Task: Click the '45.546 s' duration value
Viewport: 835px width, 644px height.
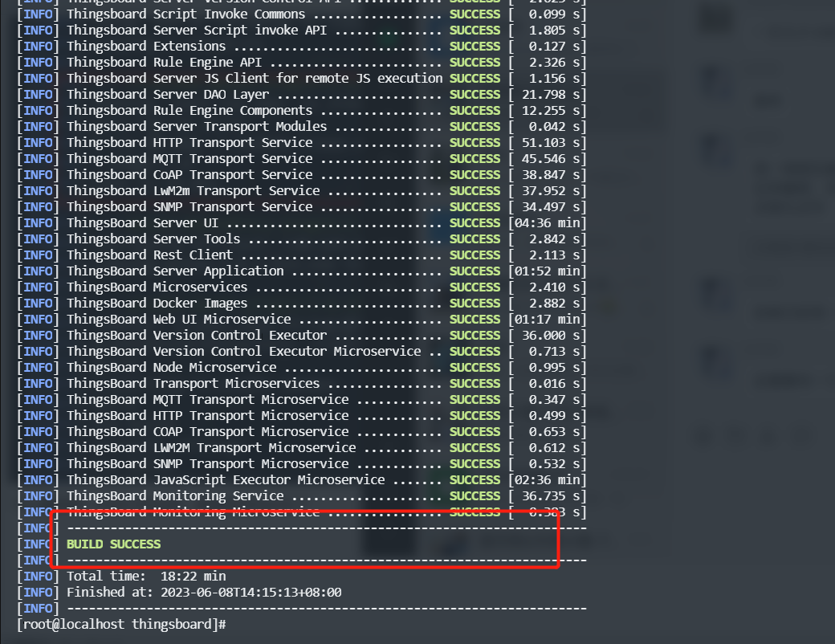Action: pos(551,159)
